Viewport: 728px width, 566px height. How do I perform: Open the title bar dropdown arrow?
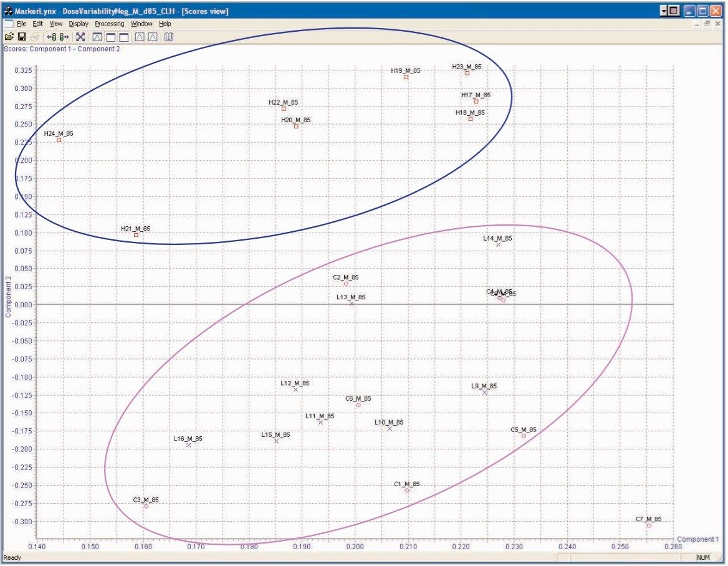point(664,11)
